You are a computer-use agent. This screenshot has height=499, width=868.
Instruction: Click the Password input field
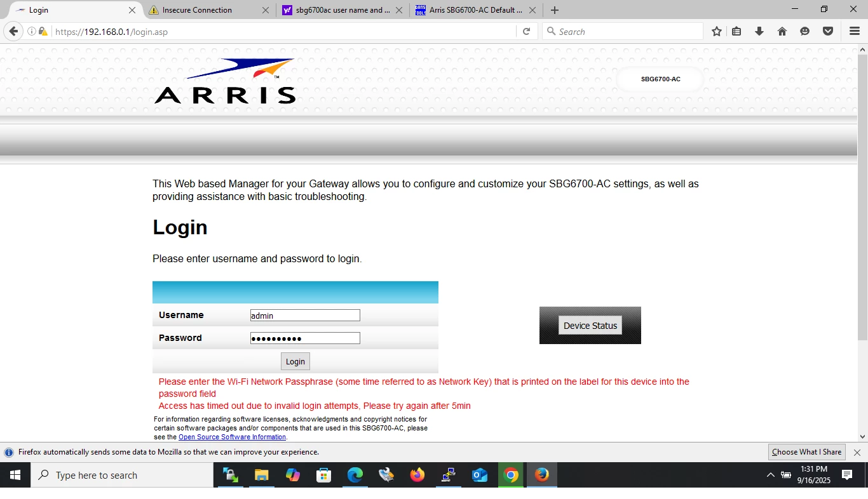(305, 338)
